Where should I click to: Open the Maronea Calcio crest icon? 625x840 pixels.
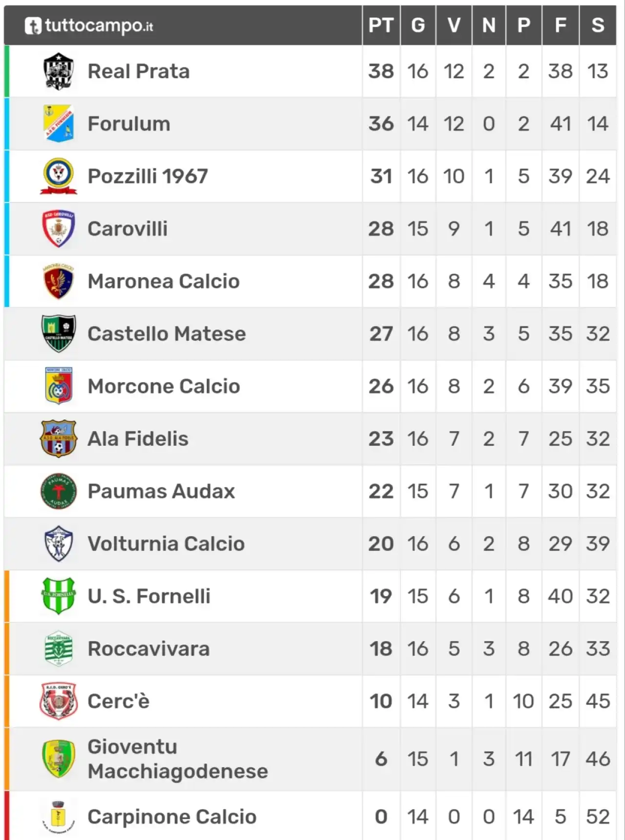pos(59,281)
